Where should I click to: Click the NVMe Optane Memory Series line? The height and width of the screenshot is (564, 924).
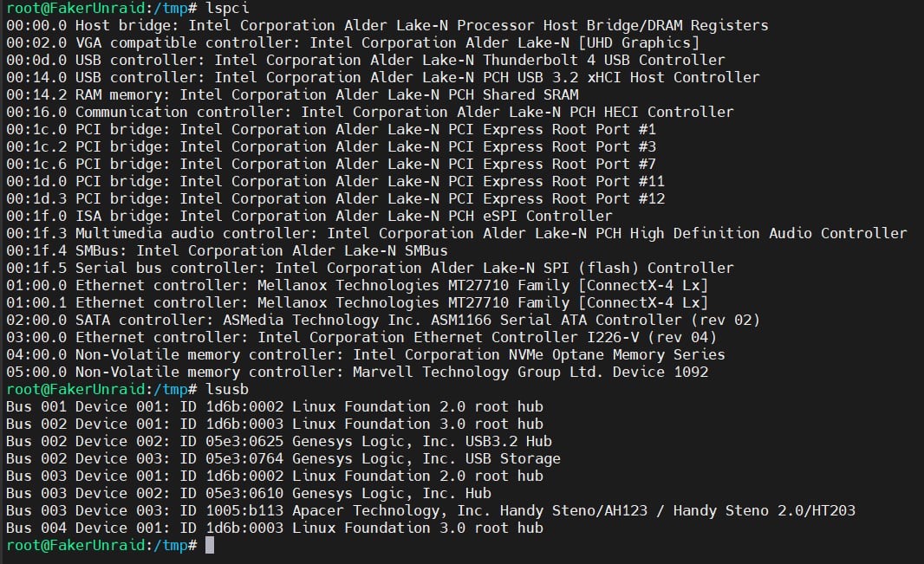[366, 354]
